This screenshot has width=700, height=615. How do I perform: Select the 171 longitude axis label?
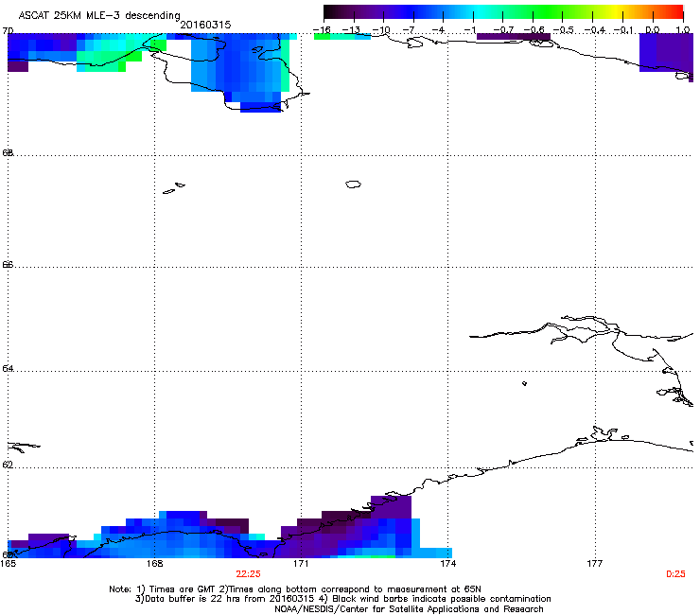pos(302,564)
